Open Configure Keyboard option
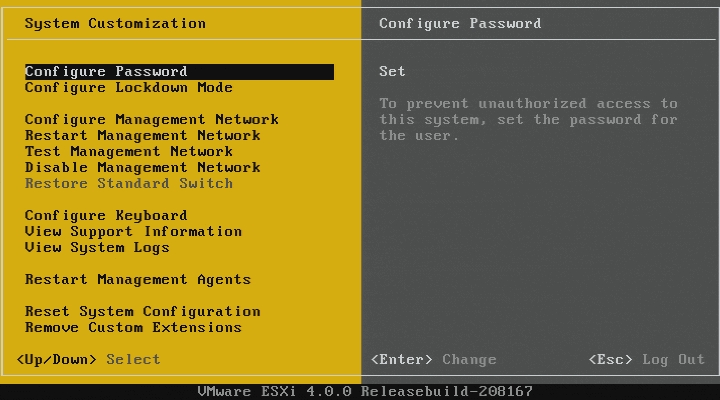 [x=106, y=216]
